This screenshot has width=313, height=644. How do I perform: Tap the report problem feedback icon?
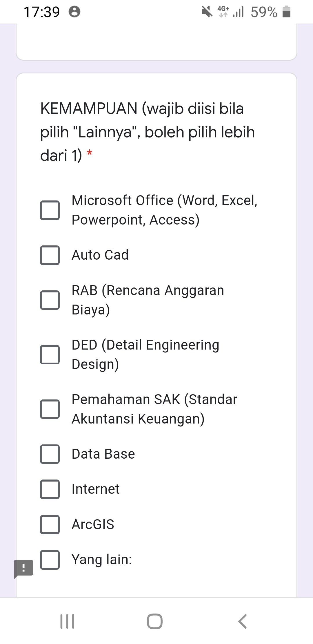(23, 568)
